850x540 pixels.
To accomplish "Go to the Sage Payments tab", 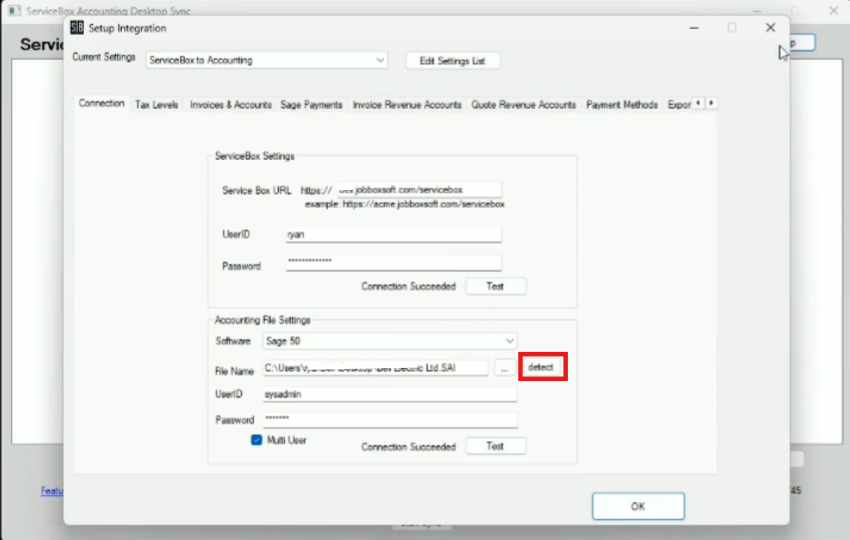I will click(x=311, y=105).
